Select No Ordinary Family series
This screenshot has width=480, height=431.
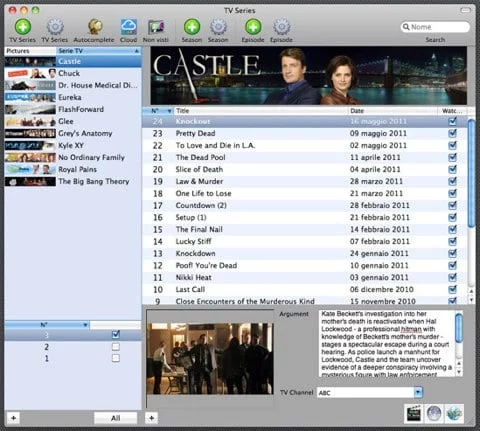tap(73, 157)
